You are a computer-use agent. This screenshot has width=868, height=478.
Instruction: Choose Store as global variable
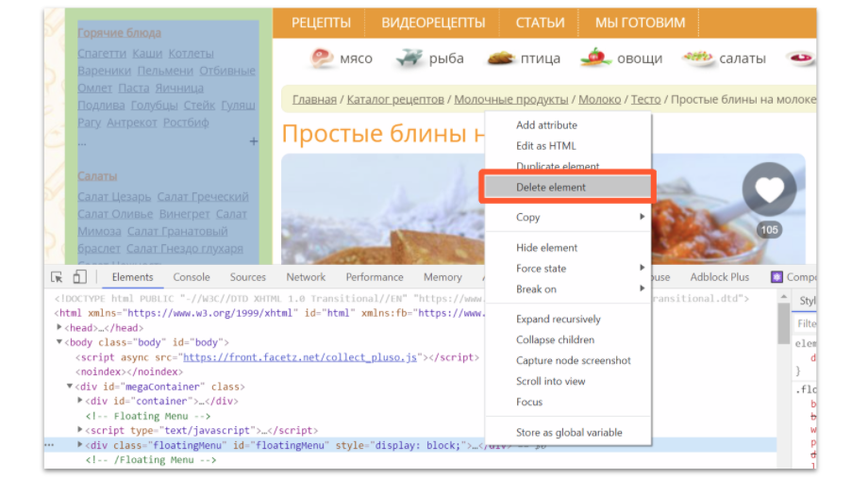[568, 432]
